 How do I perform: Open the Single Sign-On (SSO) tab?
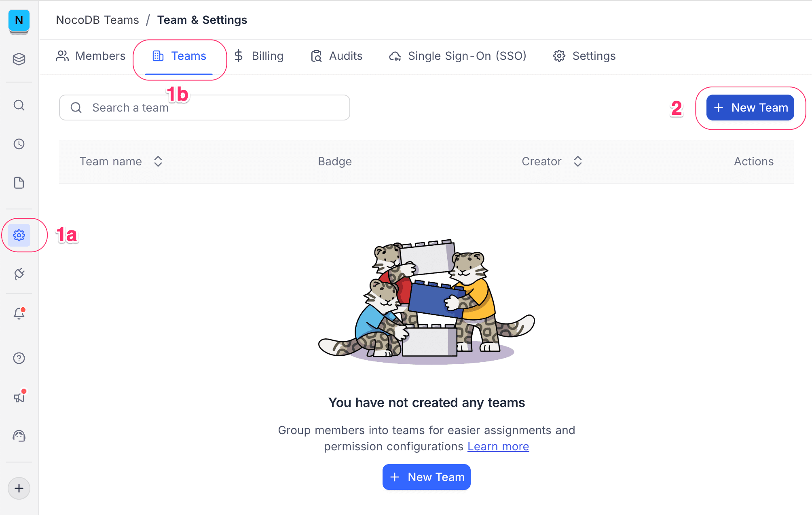click(x=458, y=56)
